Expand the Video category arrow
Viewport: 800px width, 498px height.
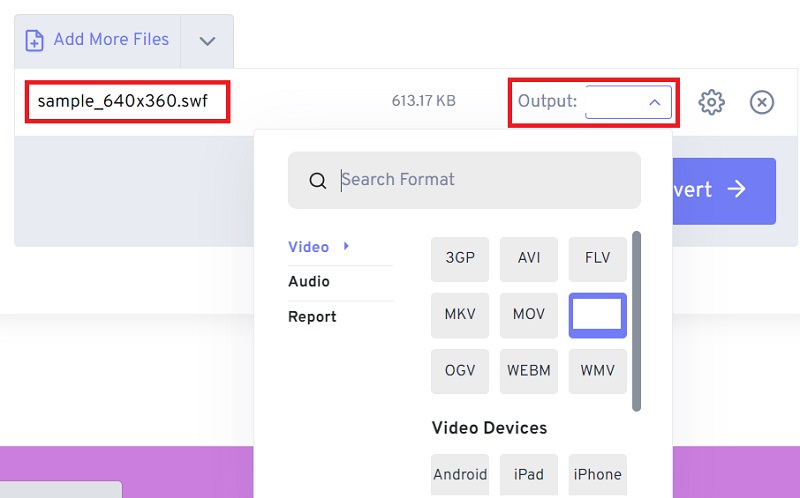pyautogui.click(x=346, y=246)
